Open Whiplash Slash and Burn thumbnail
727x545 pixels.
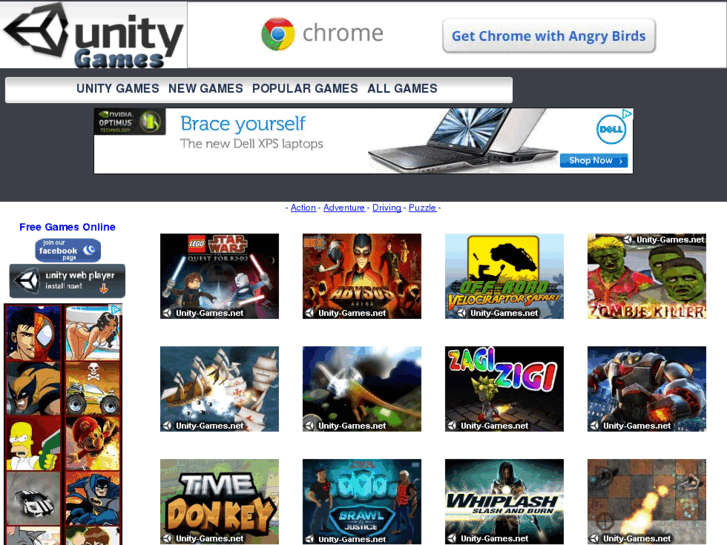point(504,501)
